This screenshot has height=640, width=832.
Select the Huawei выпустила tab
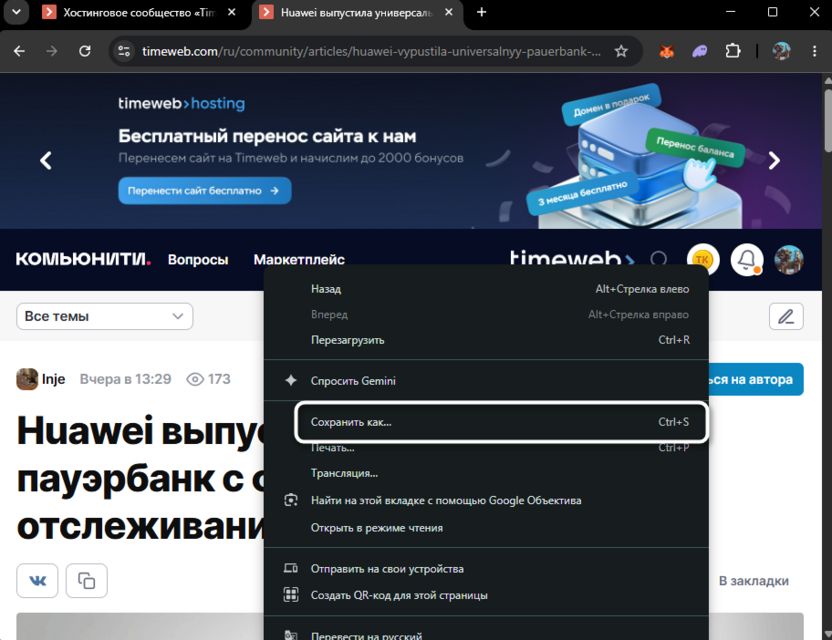pos(358,12)
